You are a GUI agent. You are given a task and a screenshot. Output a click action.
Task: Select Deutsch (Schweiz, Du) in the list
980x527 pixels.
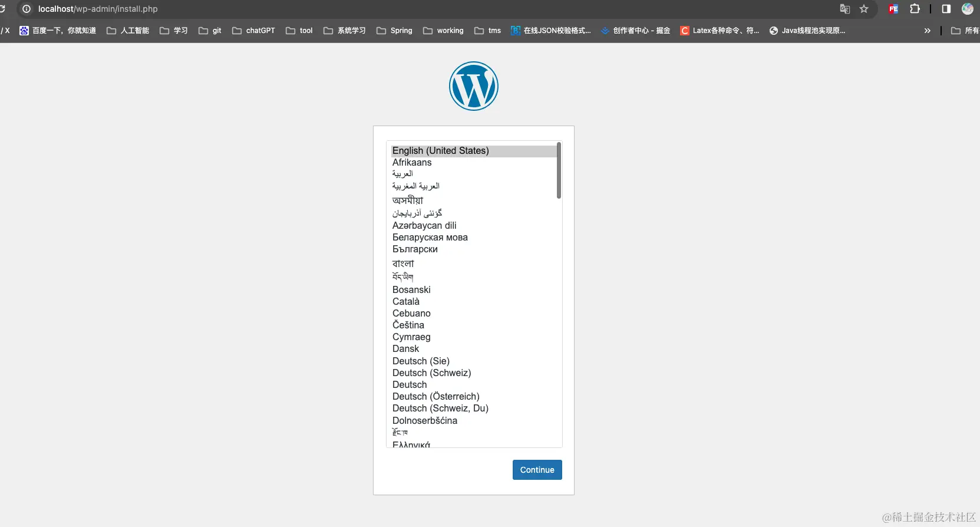pos(474,409)
